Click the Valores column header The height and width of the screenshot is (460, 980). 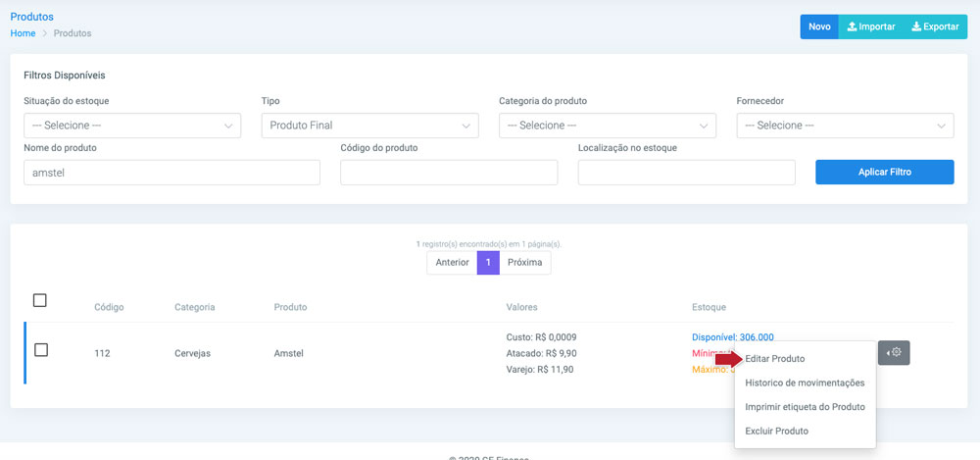pos(522,307)
